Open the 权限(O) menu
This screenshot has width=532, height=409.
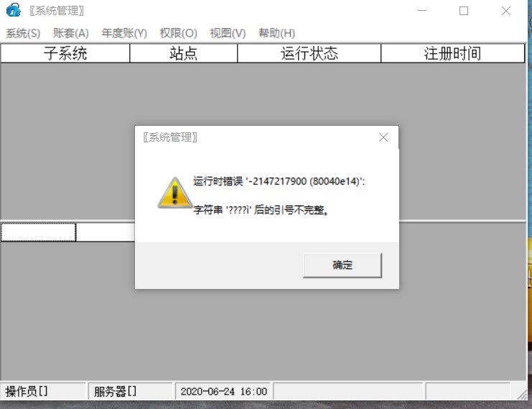(179, 33)
